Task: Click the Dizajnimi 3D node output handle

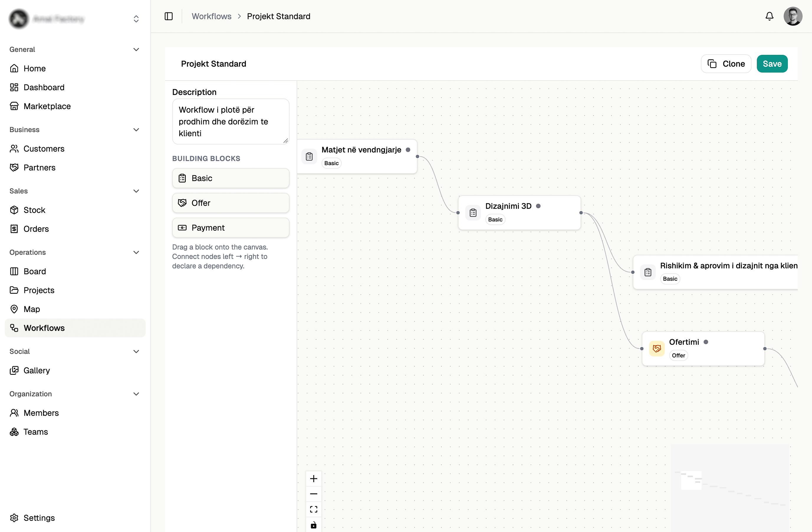Action: point(581,213)
